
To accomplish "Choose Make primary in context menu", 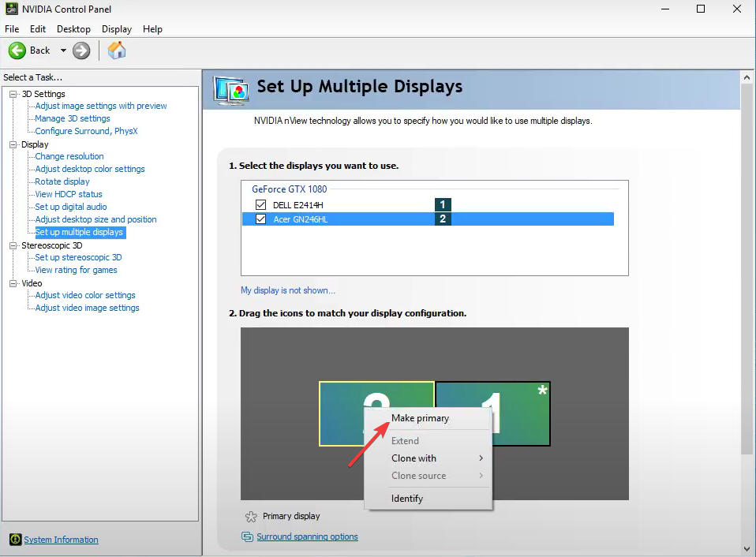I will tap(429, 418).
